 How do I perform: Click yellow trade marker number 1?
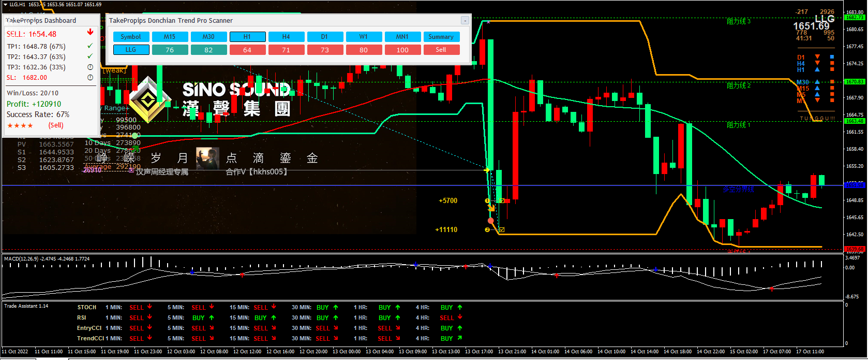(x=487, y=200)
